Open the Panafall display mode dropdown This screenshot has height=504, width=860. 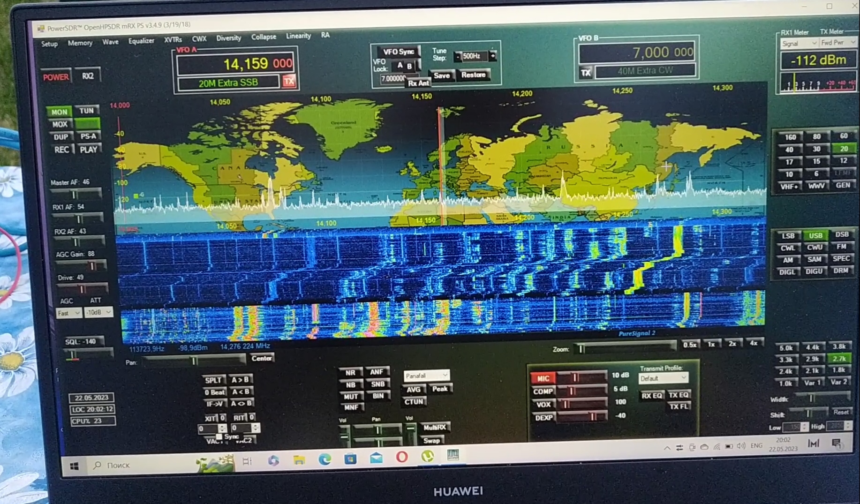point(426,376)
